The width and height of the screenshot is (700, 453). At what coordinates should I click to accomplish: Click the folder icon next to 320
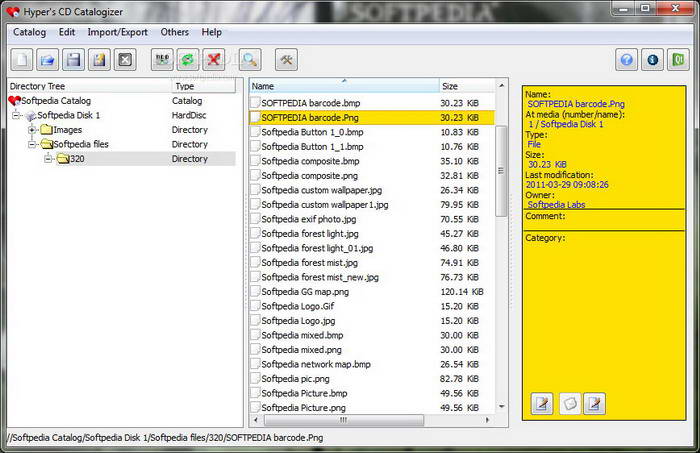click(63, 159)
